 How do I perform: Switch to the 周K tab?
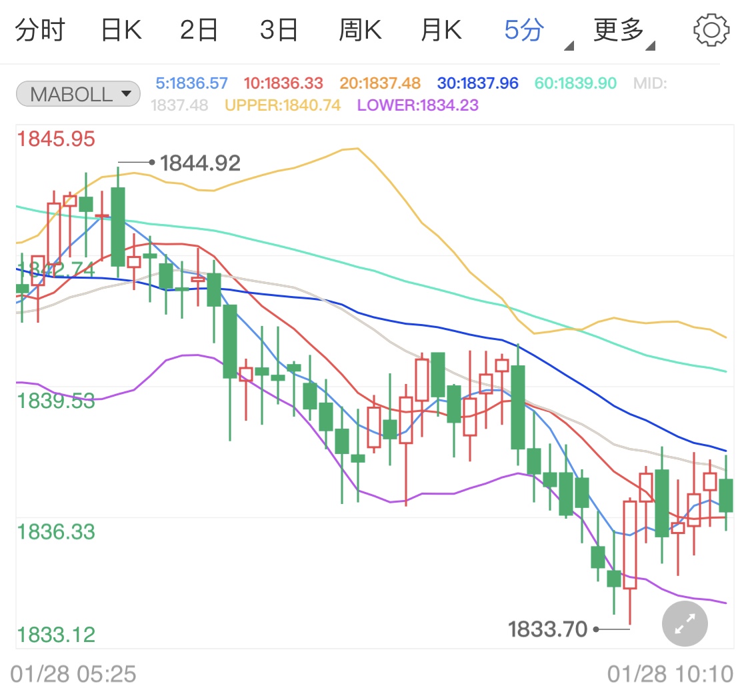(x=360, y=30)
